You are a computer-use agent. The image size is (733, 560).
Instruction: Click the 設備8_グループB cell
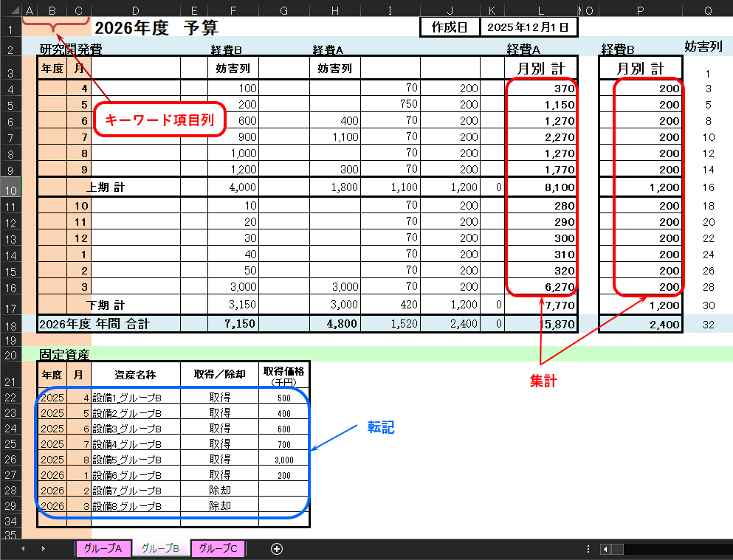136,506
